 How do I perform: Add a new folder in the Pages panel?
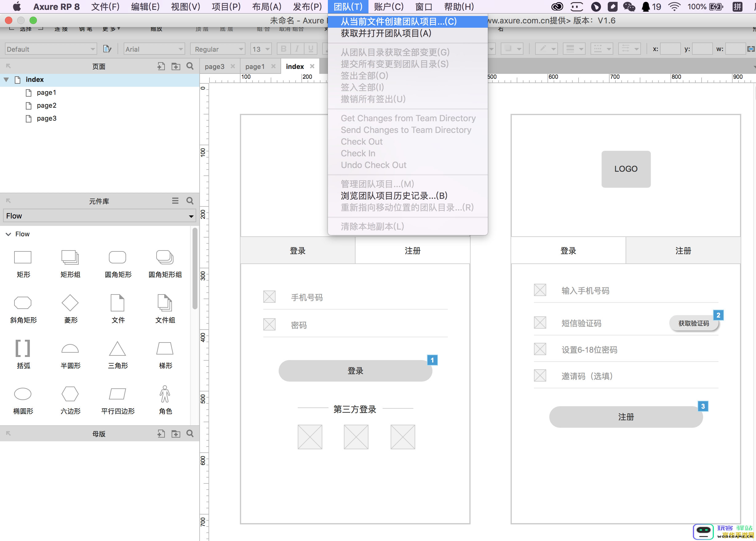point(176,66)
